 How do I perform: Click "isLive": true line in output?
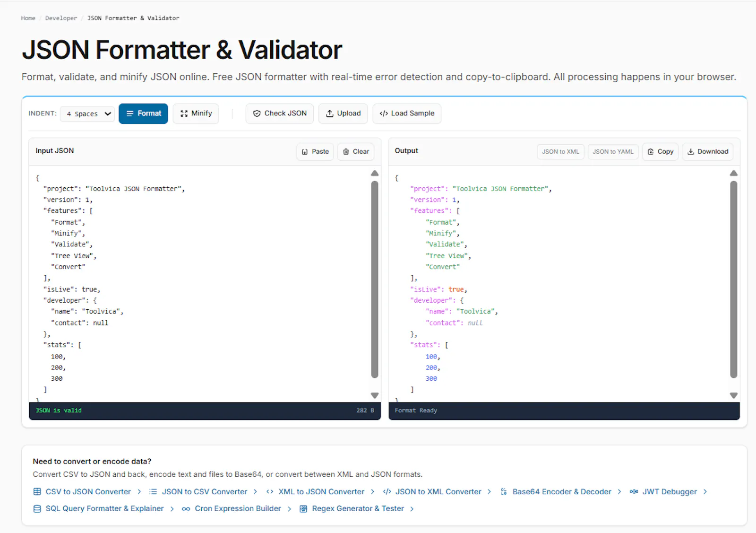pos(438,289)
